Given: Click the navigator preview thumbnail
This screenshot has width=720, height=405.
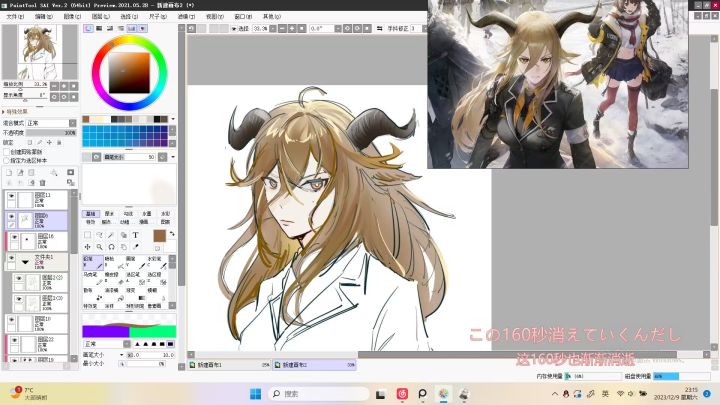Looking at the screenshot, I should click(40, 51).
